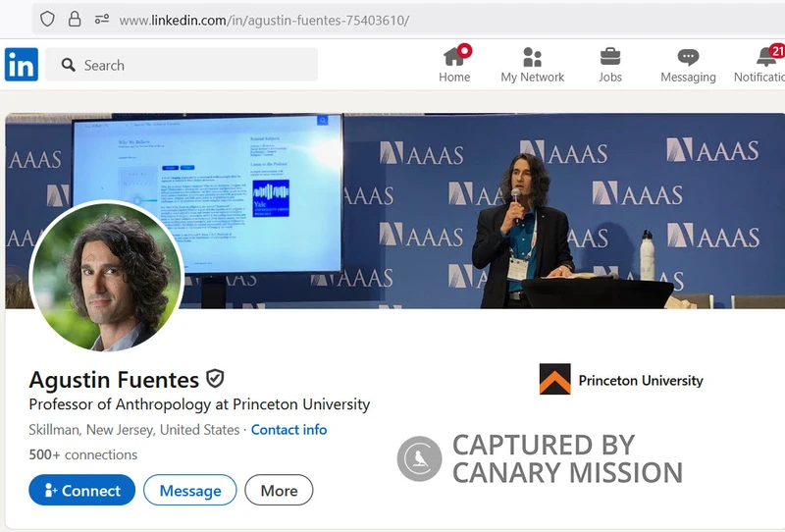
Task: Open site permissions icon in address bar
Action: (102, 20)
